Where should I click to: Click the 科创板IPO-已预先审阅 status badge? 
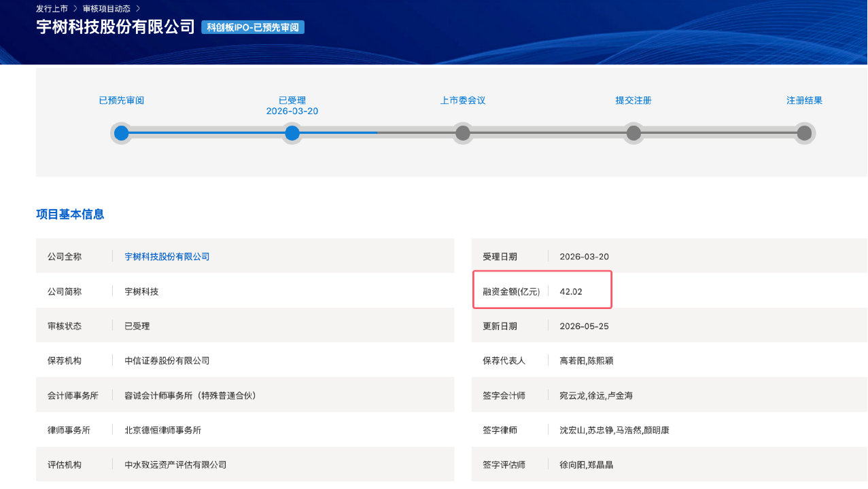coord(253,27)
